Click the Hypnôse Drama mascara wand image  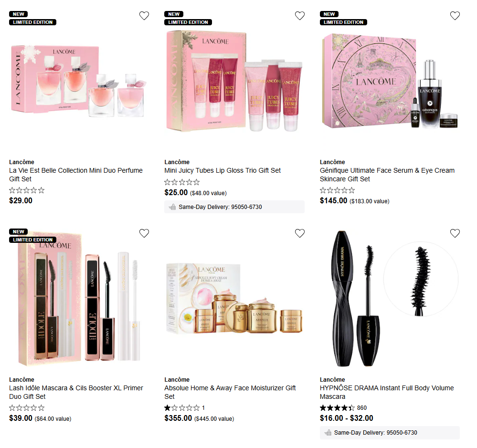(x=390, y=299)
